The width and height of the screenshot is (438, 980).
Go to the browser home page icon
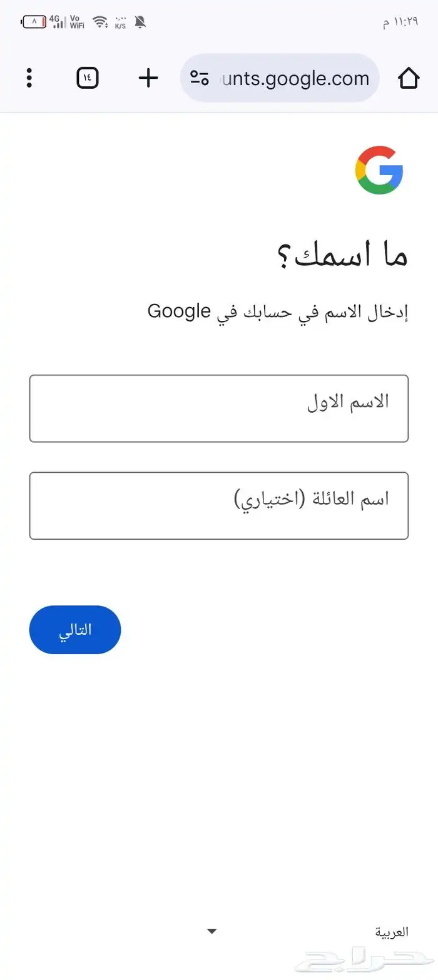[x=408, y=78]
